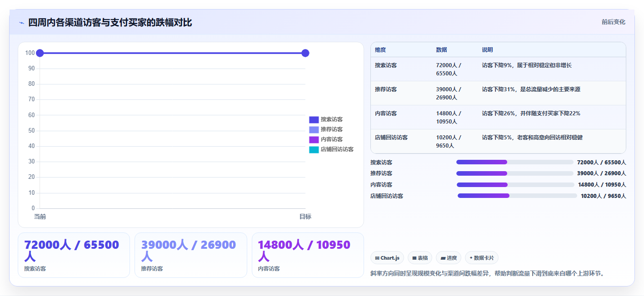Click the 14800人 / 10950人 stat card

pos(308,255)
